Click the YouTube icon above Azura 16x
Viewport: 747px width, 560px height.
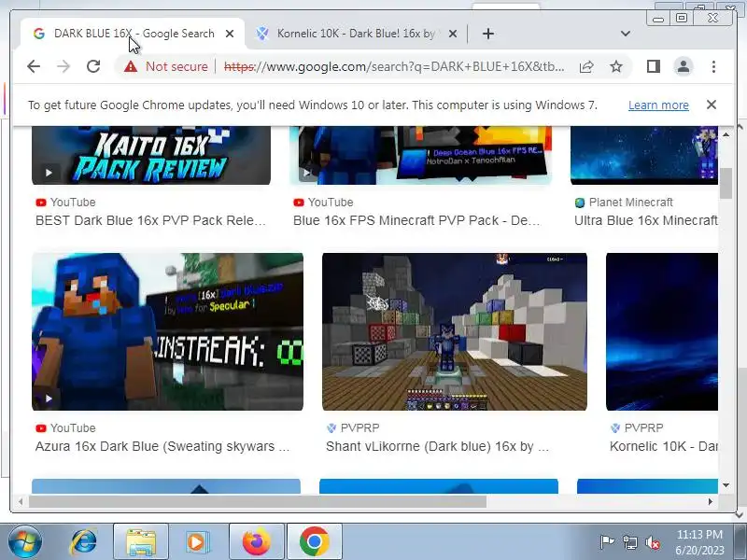pos(41,428)
